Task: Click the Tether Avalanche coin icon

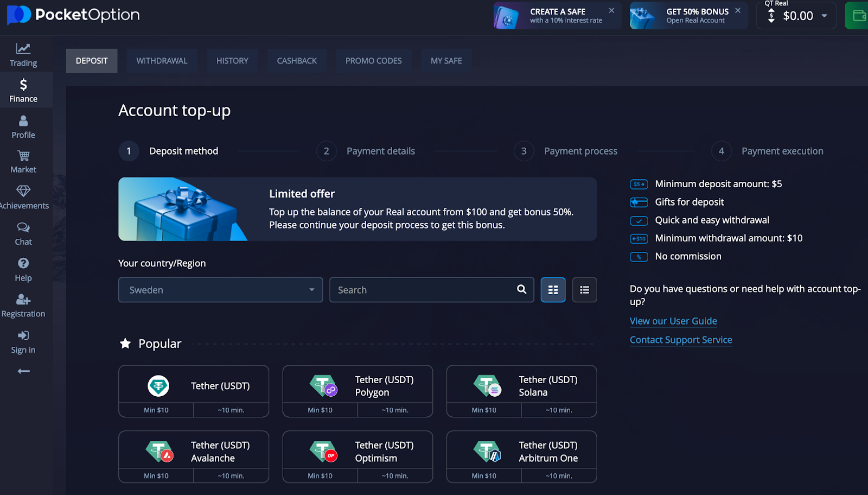Action: click(159, 452)
